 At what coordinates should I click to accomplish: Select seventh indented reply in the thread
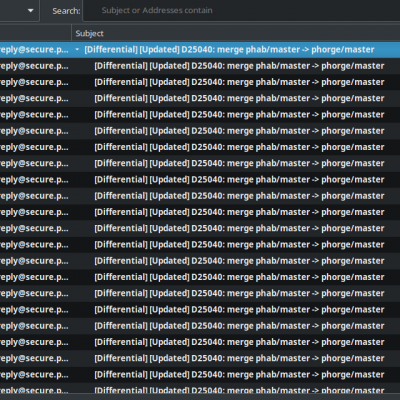pos(200,163)
